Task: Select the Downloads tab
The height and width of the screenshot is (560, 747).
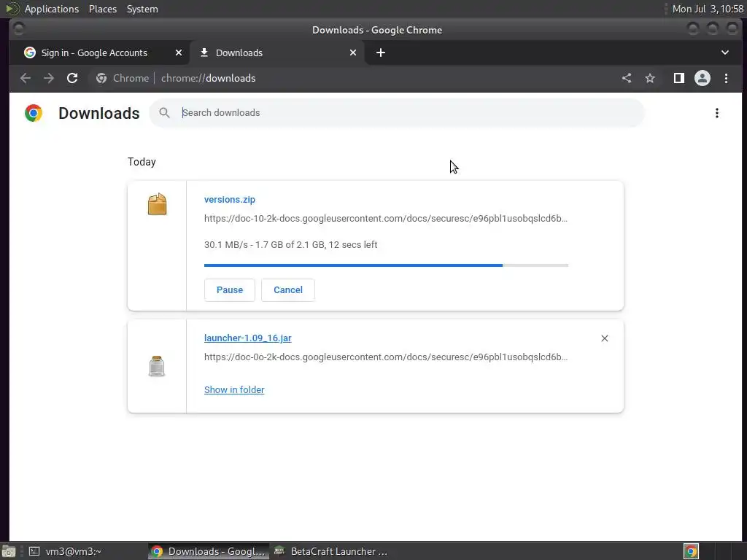Action: (x=278, y=52)
